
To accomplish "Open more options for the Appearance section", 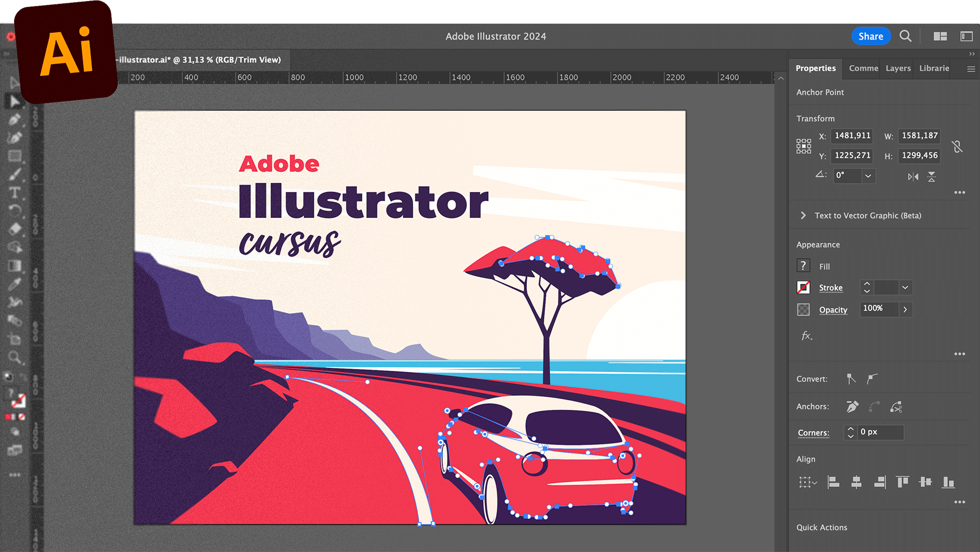I will [x=960, y=353].
